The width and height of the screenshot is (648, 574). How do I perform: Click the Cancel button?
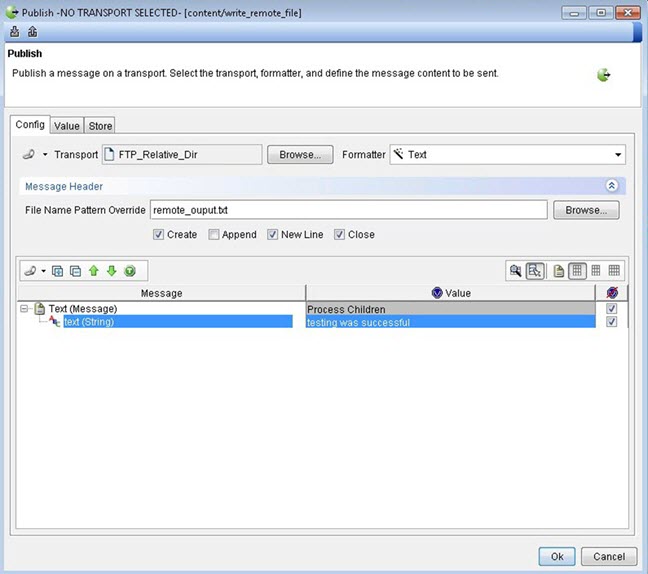point(609,557)
